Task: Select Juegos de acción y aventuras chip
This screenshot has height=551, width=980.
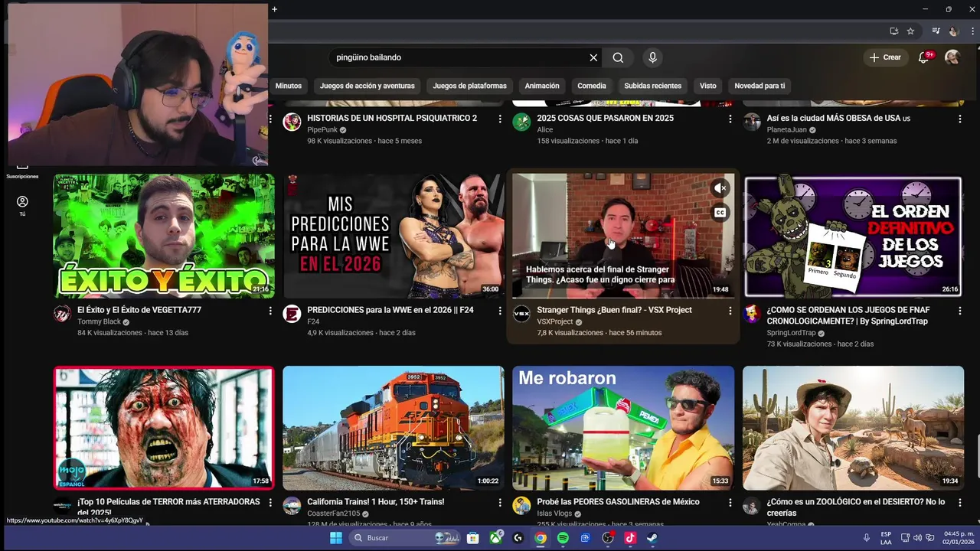Action: click(x=367, y=86)
